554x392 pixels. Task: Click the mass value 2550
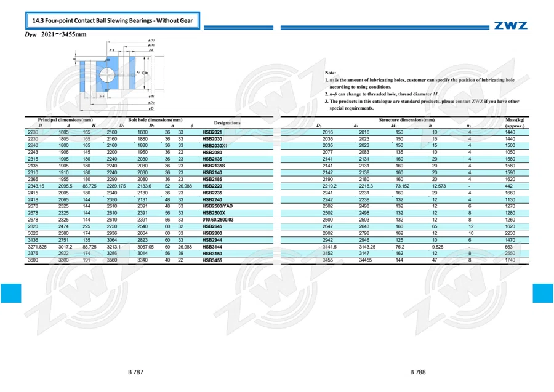(510, 253)
